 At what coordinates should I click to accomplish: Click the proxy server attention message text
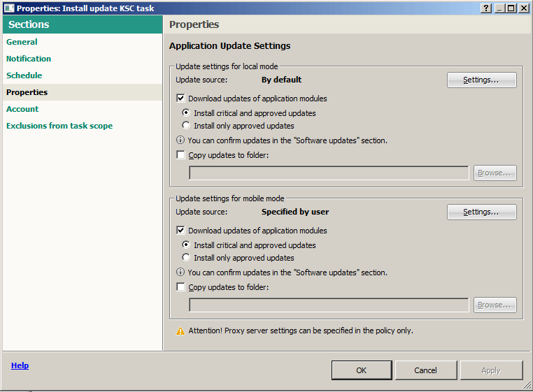301,331
